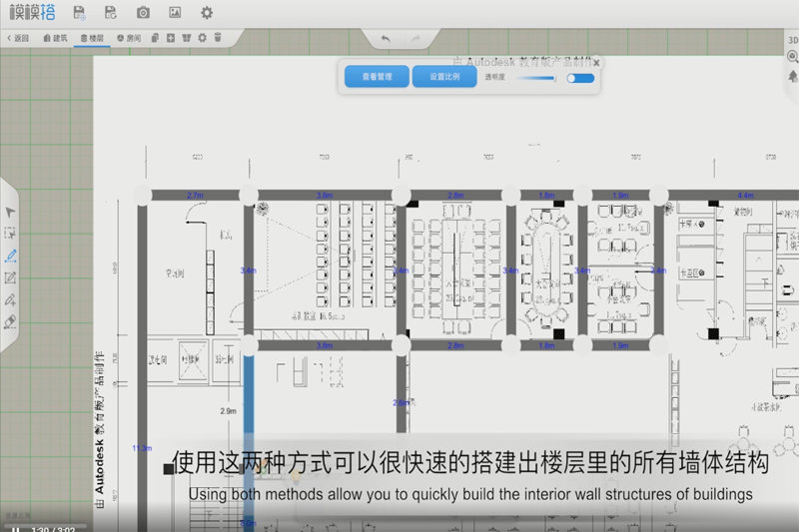The image size is (799, 532).
Task: Open settings with the top gear icon
Action: pyautogui.click(x=207, y=13)
